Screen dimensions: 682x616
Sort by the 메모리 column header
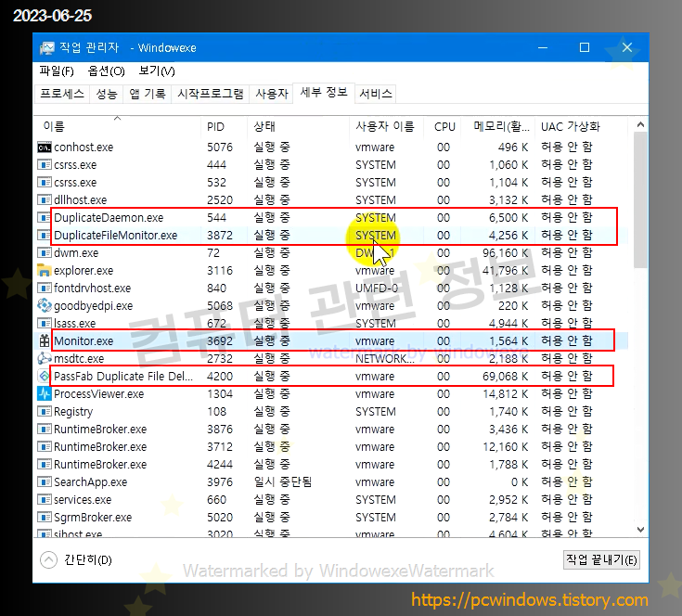[x=498, y=126]
